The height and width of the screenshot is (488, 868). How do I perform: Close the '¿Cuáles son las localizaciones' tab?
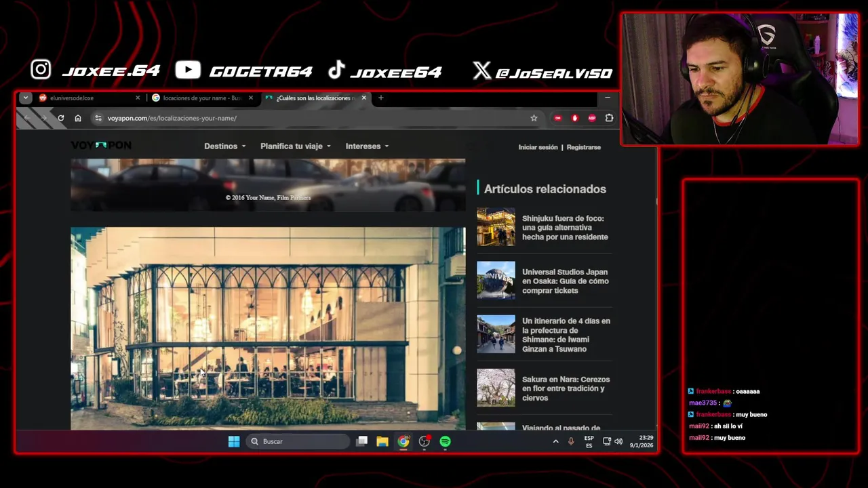pos(363,98)
